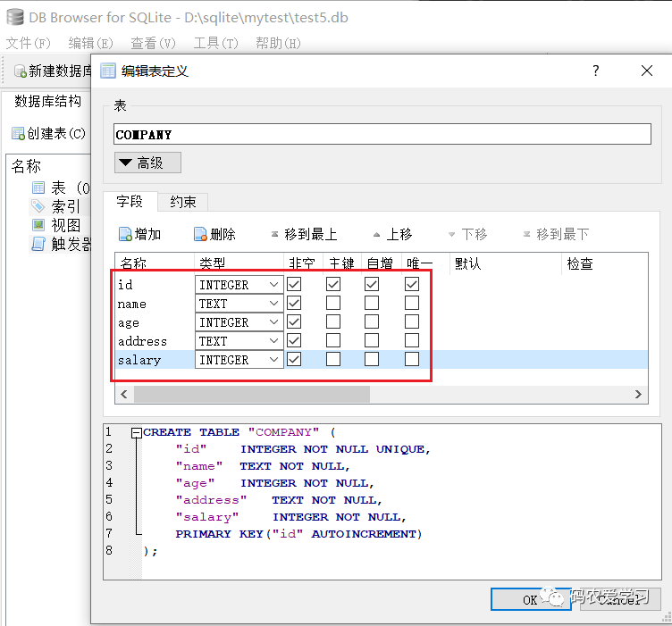Open the 帮助(H) menu
Image resolution: width=672 pixels, height=626 pixels.
(x=278, y=43)
